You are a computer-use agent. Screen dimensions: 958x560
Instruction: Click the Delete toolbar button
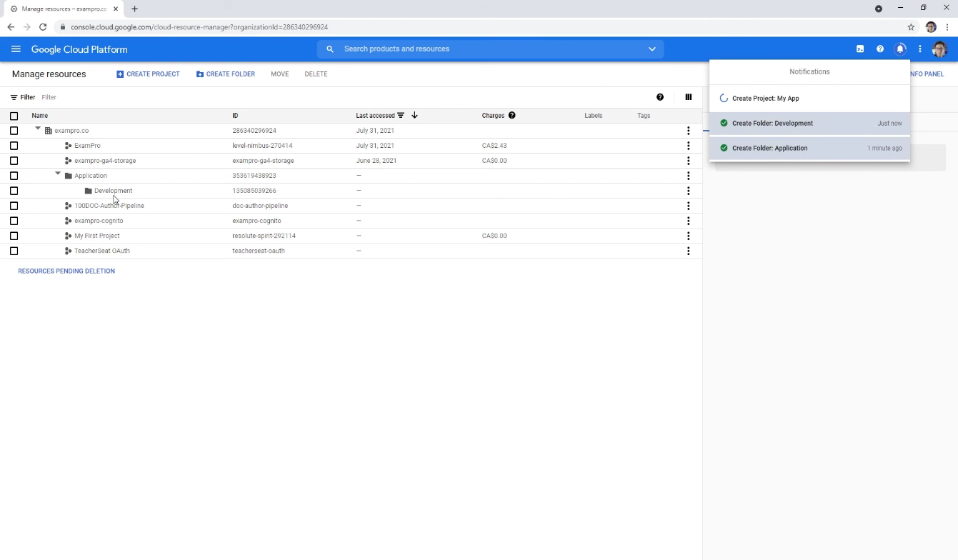(316, 74)
